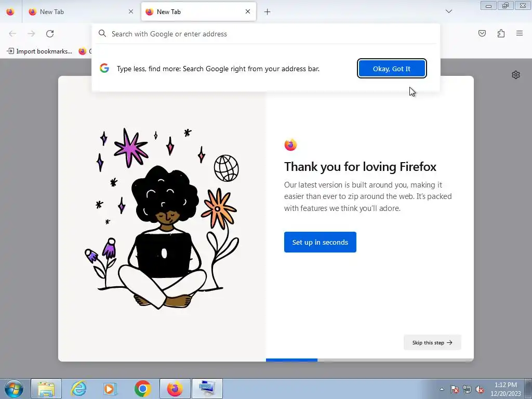532x399 pixels.
Task: Expand the list all tabs chevron
Action: (x=448, y=11)
